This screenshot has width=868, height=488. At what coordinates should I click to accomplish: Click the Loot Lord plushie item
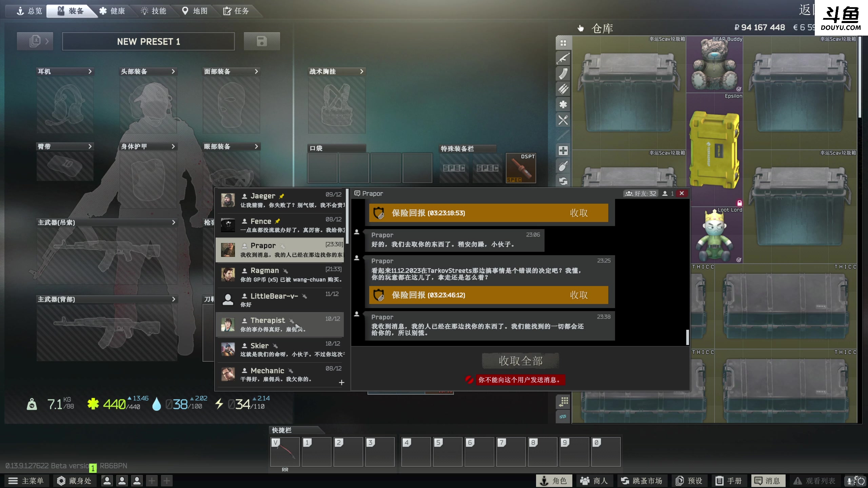coord(714,235)
